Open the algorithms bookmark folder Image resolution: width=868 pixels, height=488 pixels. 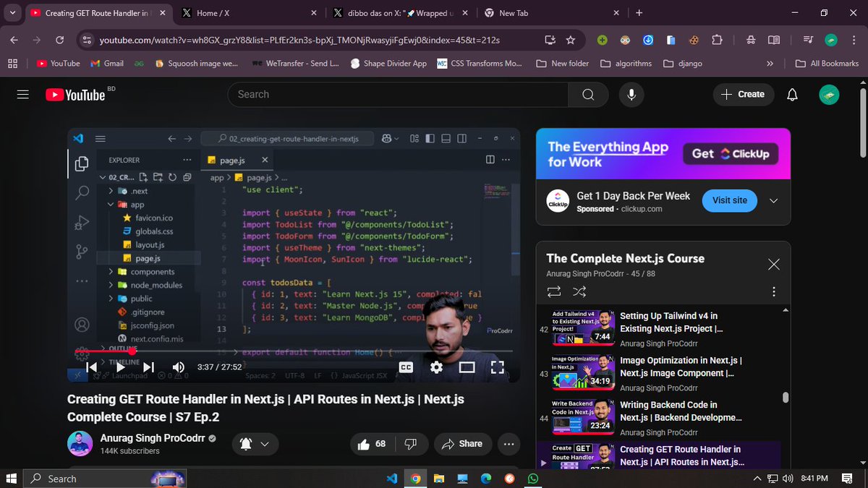coord(626,64)
